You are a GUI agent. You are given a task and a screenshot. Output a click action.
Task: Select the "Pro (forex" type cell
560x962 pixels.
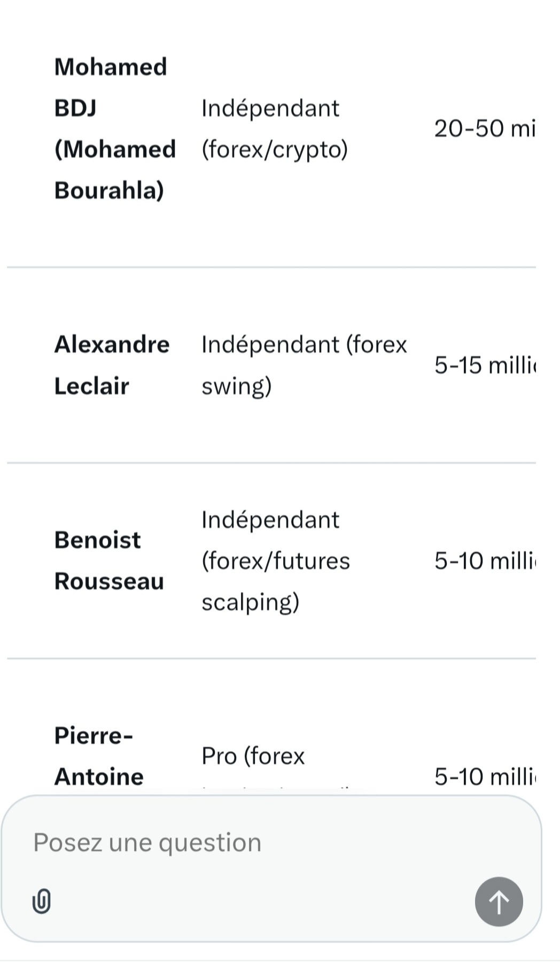pyautogui.click(x=253, y=756)
